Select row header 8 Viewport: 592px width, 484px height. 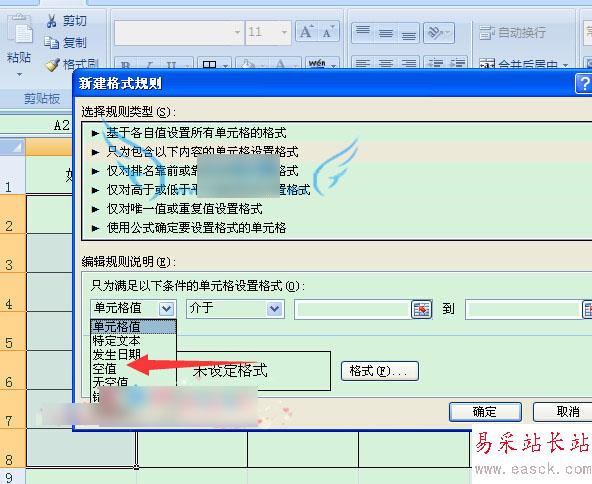pyautogui.click(x=13, y=448)
